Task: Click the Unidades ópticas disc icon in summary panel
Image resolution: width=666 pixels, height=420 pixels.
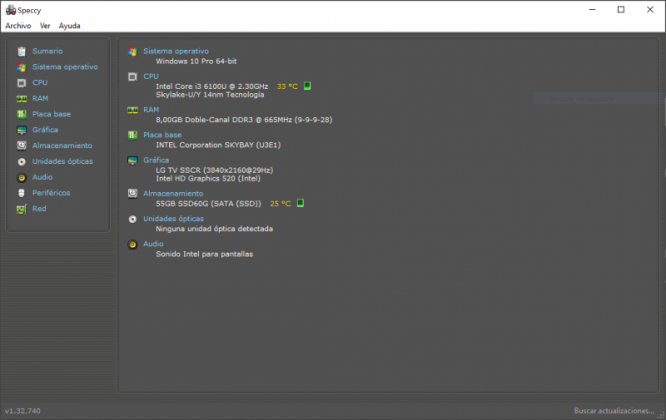Action: (133, 219)
